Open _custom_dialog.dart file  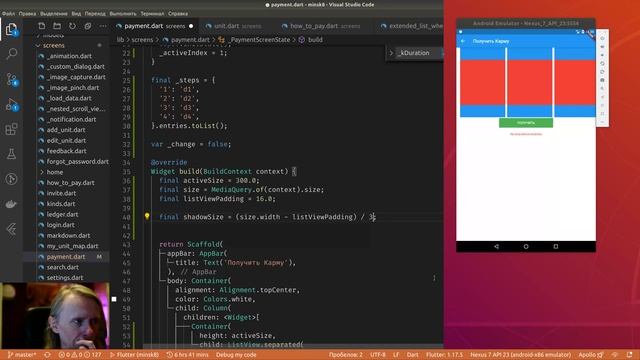(x=76, y=67)
